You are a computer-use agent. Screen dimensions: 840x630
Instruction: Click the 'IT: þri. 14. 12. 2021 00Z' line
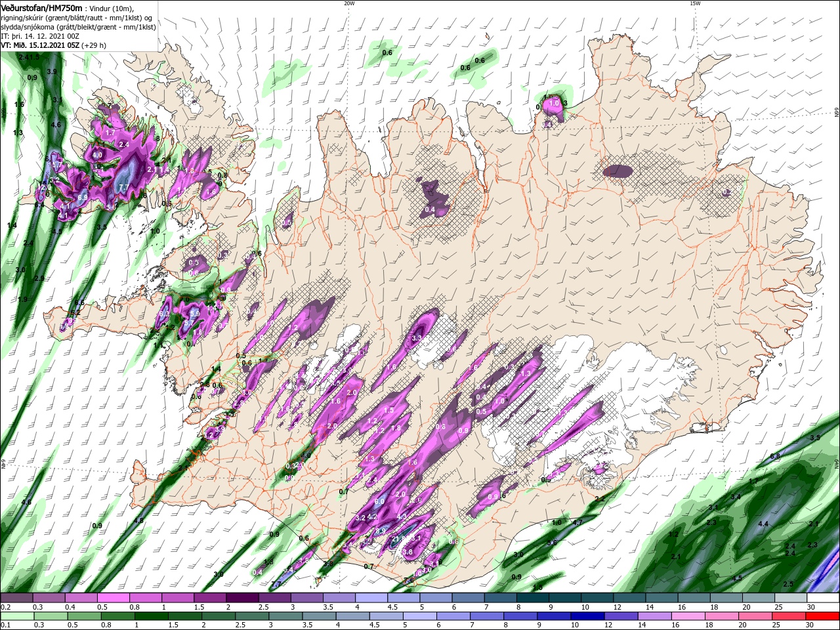(41, 36)
